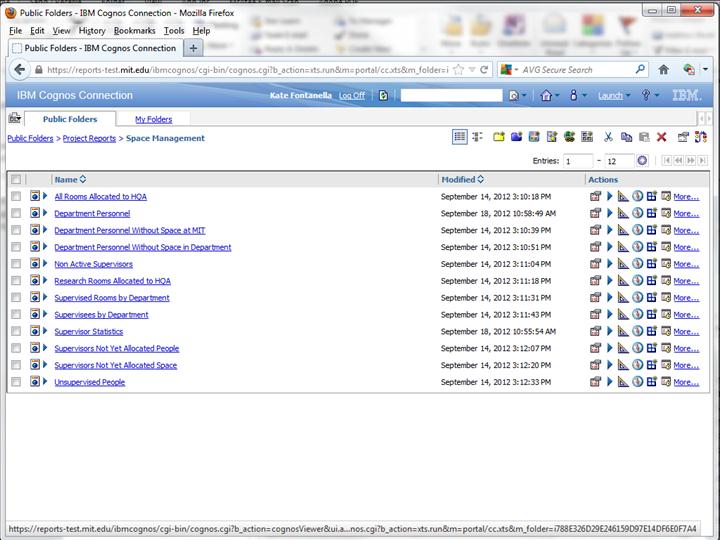Click the Cut scissors icon in toolbar

point(608,137)
